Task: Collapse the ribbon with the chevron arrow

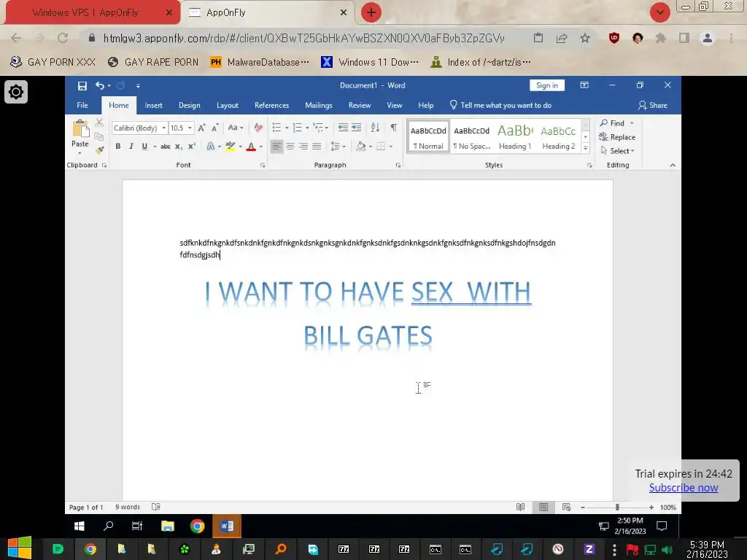Action: point(673,165)
